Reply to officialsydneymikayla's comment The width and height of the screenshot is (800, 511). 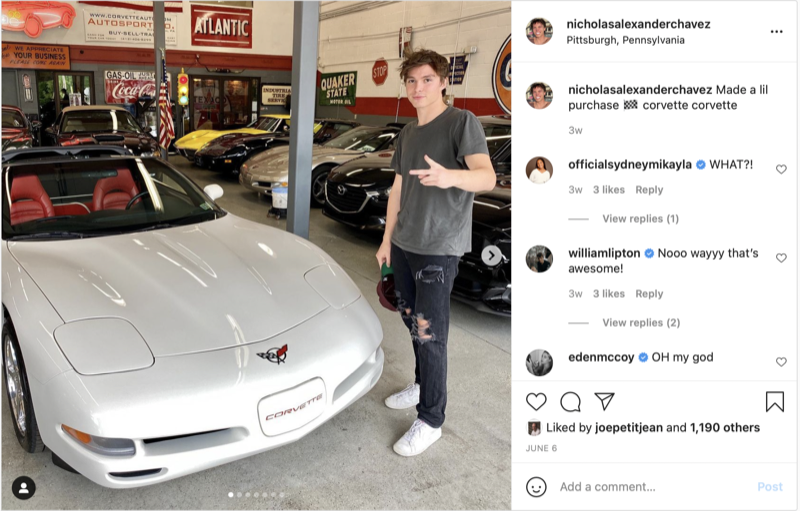coord(649,190)
